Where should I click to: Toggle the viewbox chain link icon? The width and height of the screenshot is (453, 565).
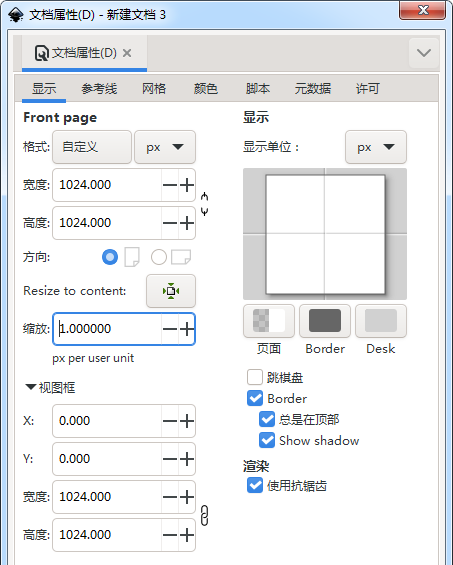point(204,516)
